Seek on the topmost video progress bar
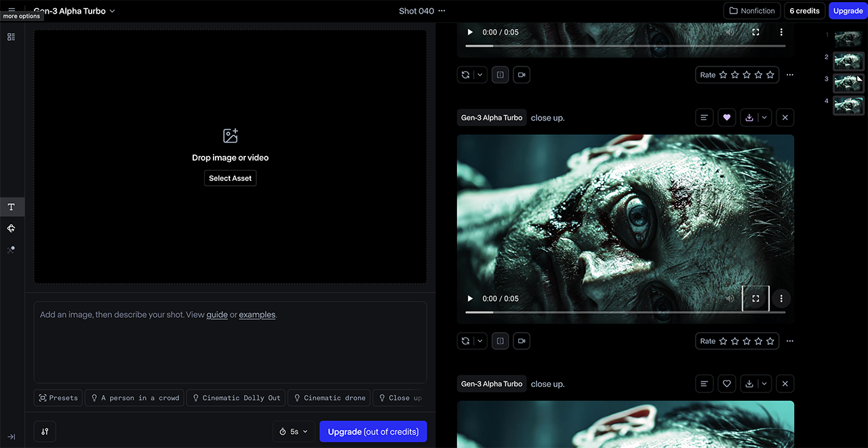Screen dimensions: 868x448 [x=625, y=46]
